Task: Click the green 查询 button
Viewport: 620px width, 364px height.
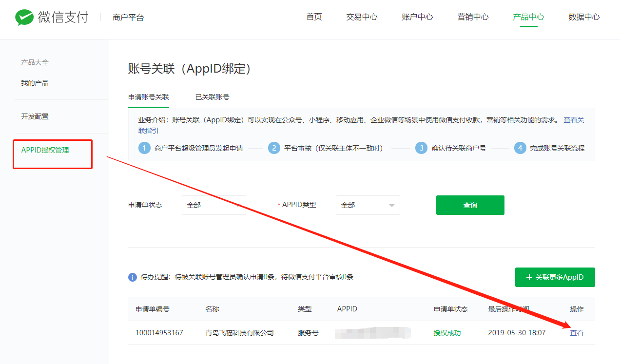Action: pos(470,205)
